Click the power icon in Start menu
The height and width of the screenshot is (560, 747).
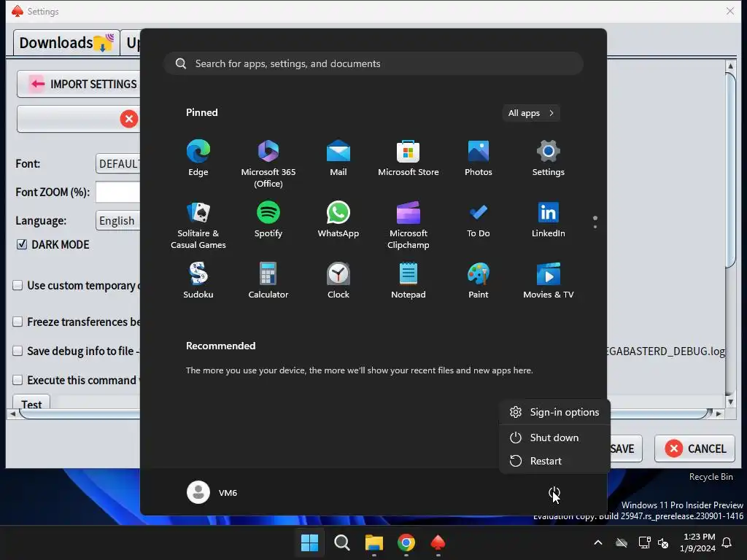tap(554, 493)
